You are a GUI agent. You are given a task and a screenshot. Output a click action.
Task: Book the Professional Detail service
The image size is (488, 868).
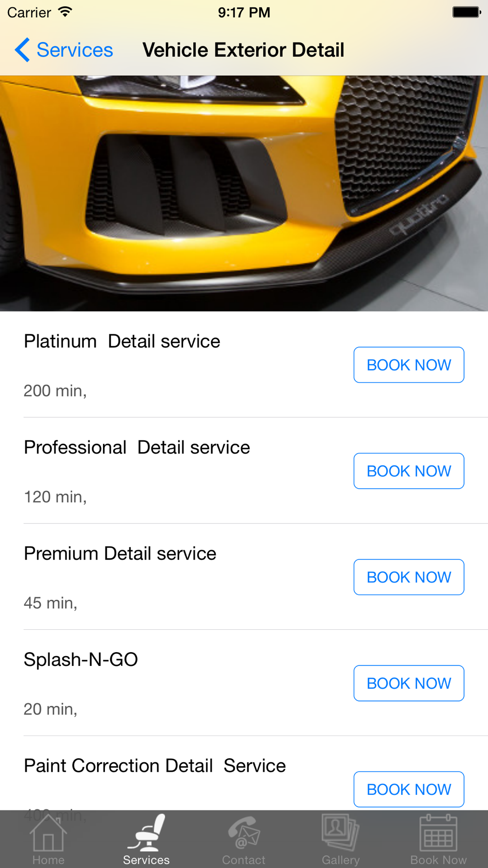(x=408, y=471)
